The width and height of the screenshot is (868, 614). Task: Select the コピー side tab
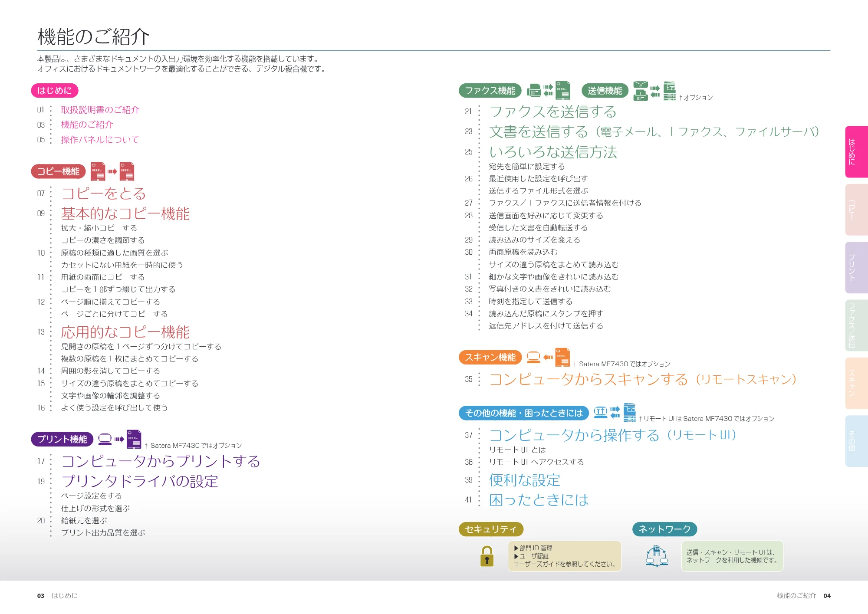pyautogui.click(x=856, y=210)
